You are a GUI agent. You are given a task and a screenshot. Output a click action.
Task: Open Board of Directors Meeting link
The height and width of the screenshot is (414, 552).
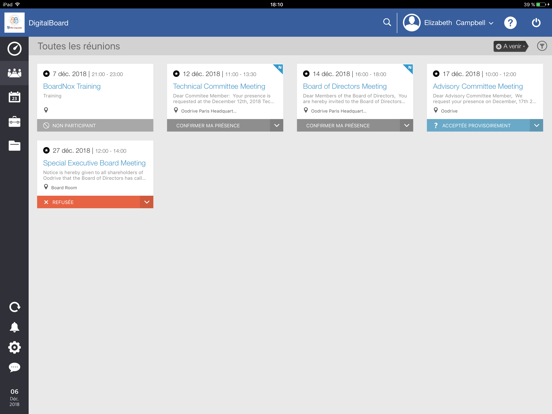point(345,86)
